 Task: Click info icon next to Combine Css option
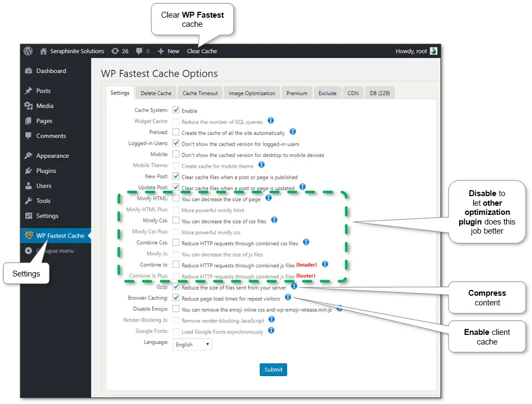pyautogui.click(x=306, y=242)
